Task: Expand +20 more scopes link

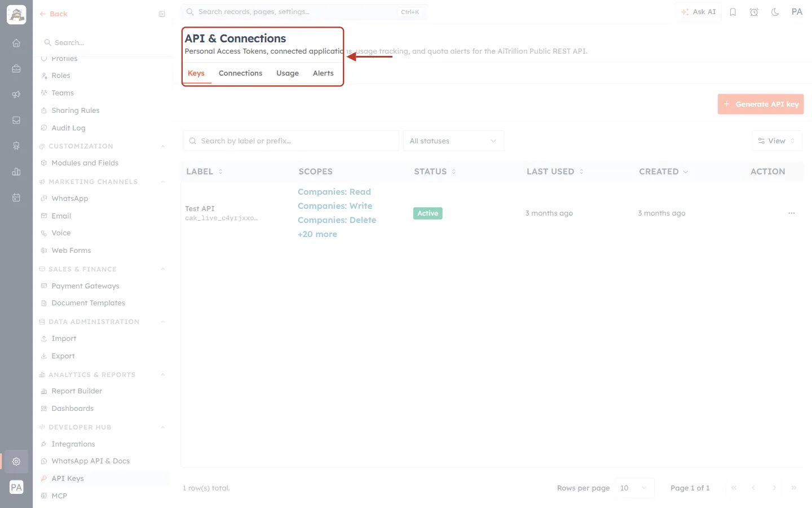Action: coord(317,234)
